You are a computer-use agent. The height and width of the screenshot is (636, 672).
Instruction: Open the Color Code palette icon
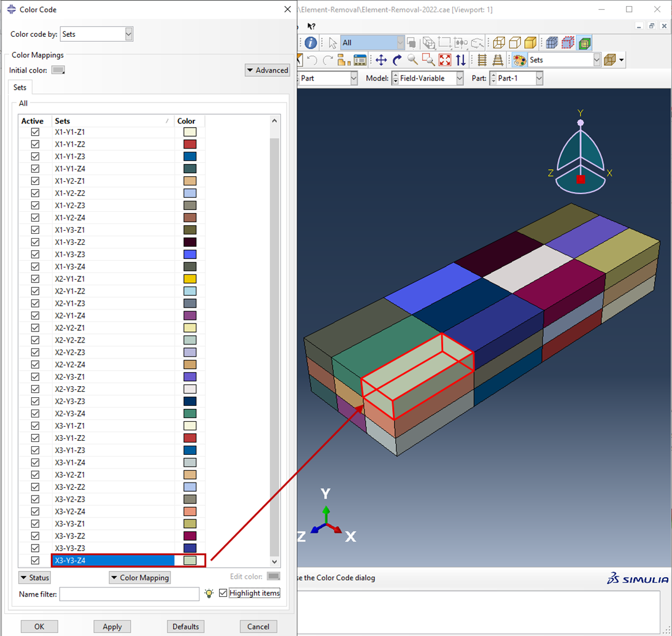(519, 60)
